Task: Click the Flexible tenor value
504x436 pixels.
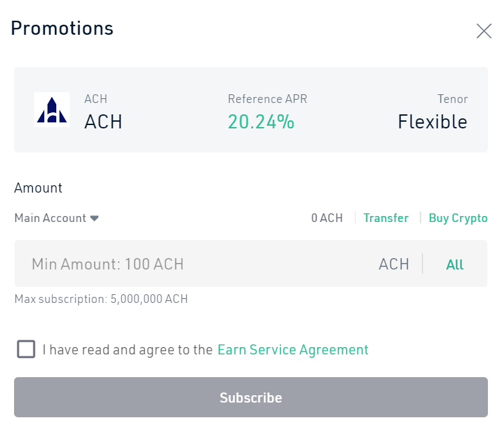Action: pyautogui.click(x=432, y=122)
